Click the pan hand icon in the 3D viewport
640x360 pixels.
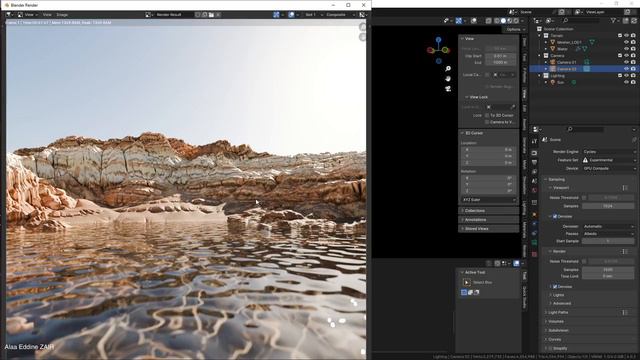448,78
